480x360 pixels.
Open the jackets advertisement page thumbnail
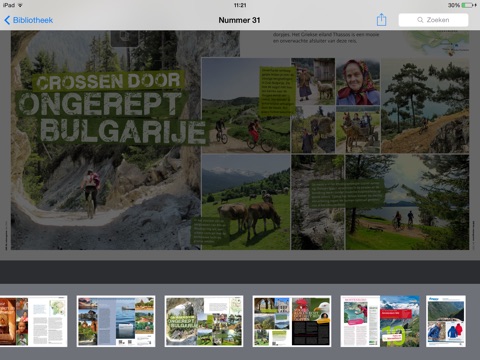[x=446, y=321]
